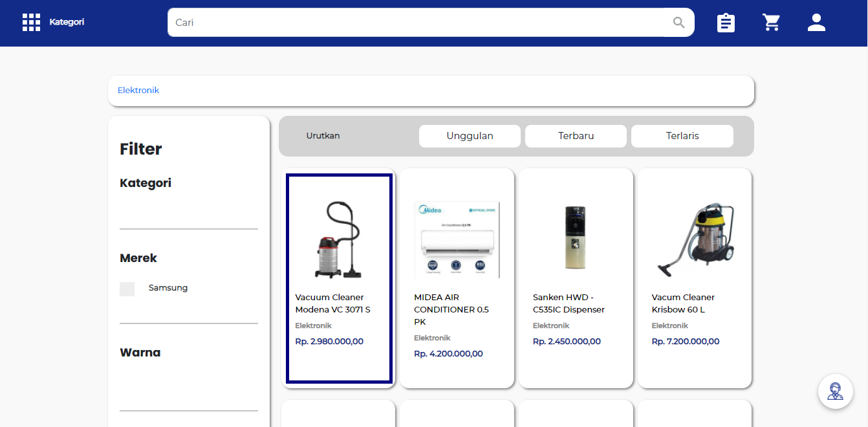868x427 pixels.
Task: Click the Urutkan sort label
Action: coord(323,136)
